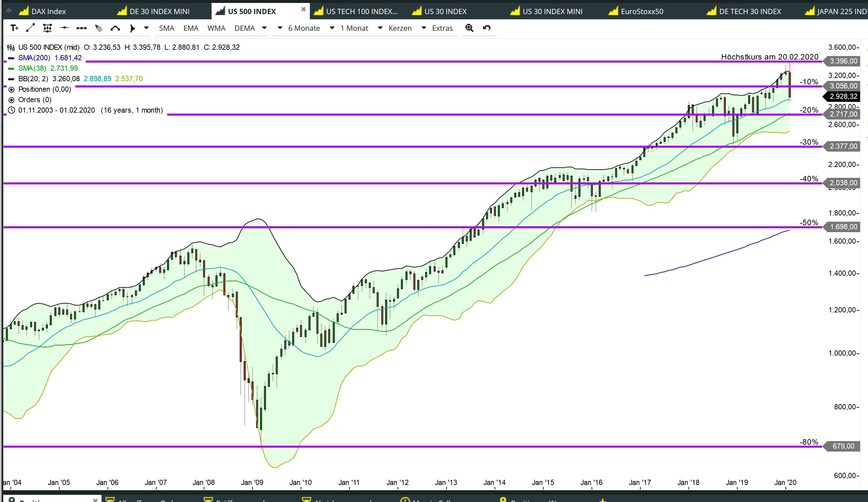Click the 3.056,00 price level marker

click(x=843, y=86)
